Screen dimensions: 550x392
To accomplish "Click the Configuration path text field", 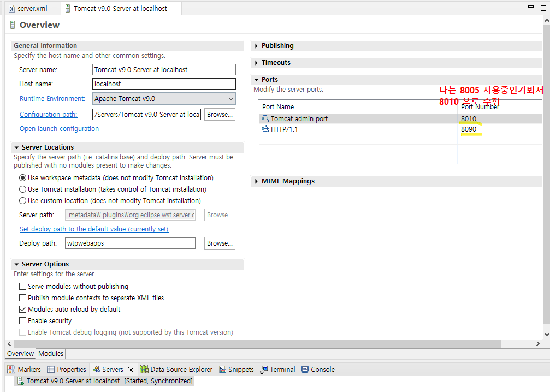I will pyautogui.click(x=146, y=114).
